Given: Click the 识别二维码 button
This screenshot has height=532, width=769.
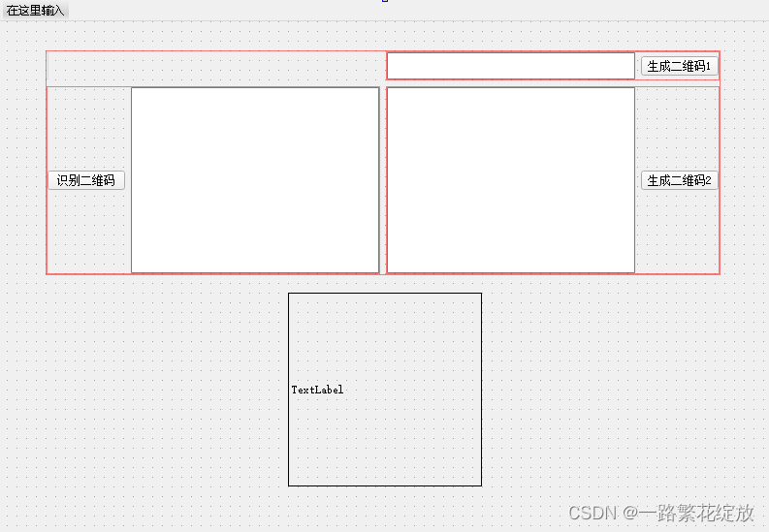Looking at the screenshot, I should click(86, 180).
